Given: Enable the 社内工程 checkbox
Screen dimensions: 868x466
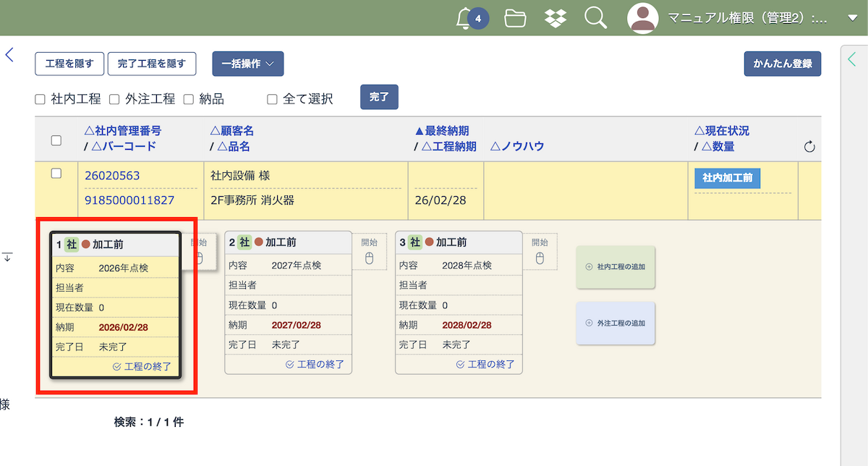Looking at the screenshot, I should tap(41, 99).
